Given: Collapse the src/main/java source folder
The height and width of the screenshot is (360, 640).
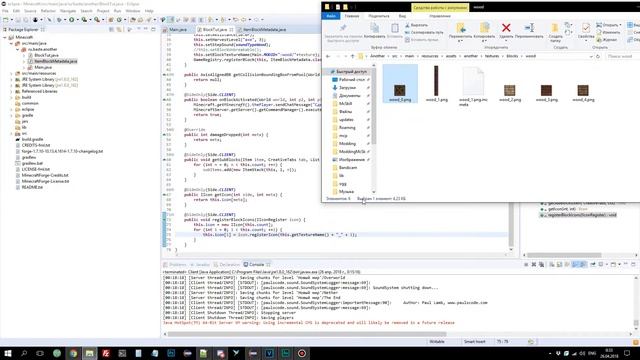Looking at the screenshot, I should [11, 43].
